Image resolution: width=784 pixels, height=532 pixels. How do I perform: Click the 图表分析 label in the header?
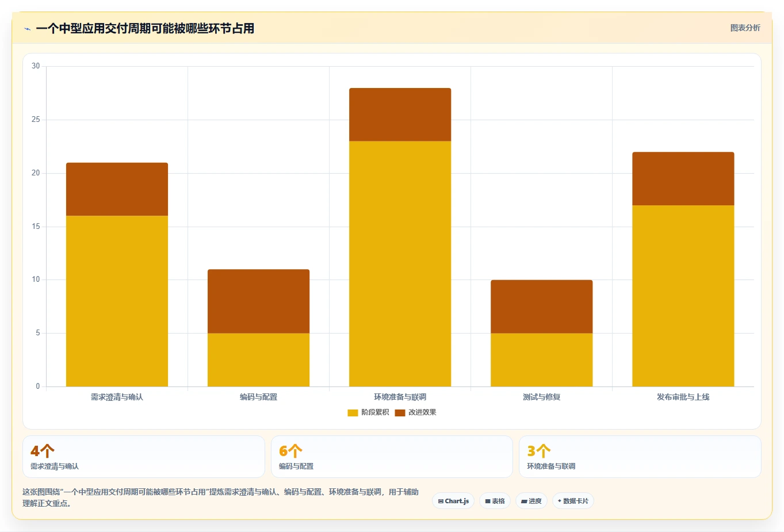point(745,28)
